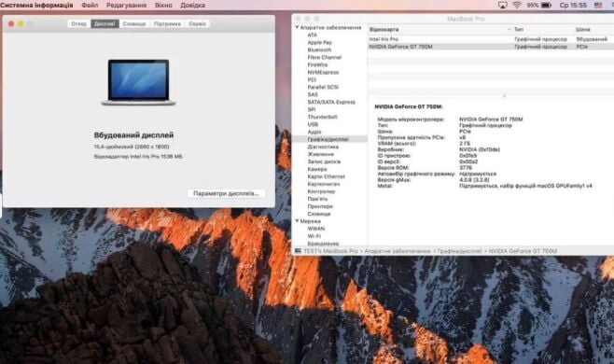This screenshot has width=614, height=364.
Task: Switch to the Дисплеї tab
Action: pos(105,24)
